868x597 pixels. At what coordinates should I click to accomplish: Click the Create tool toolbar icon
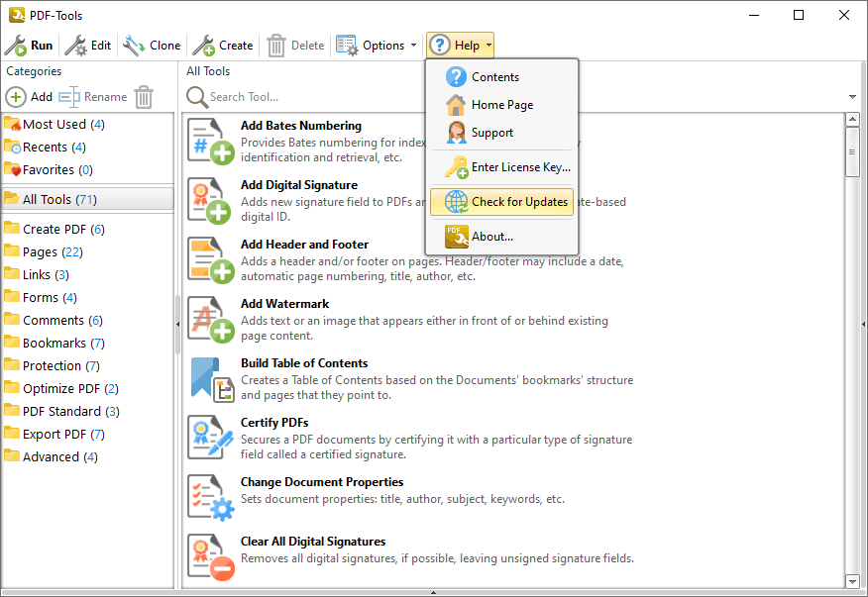[x=203, y=46]
